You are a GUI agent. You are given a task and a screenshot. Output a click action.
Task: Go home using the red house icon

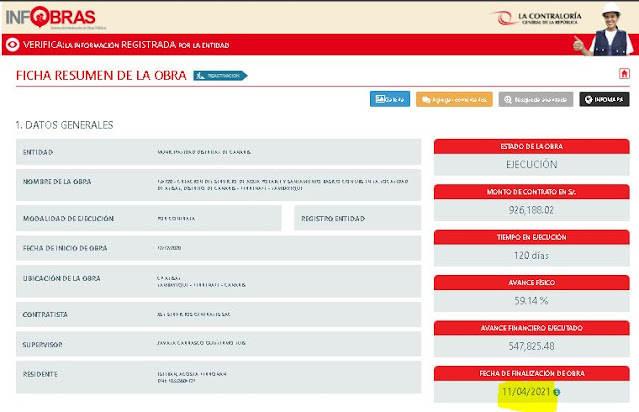coord(624,73)
